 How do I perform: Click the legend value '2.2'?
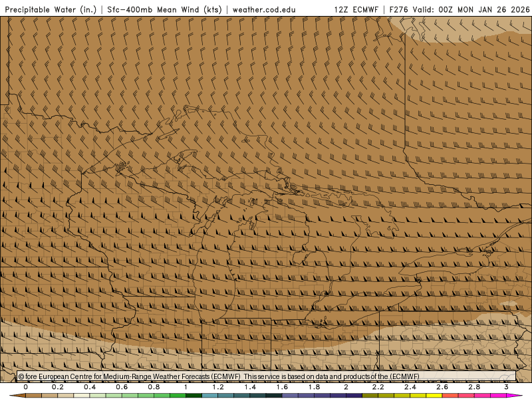point(378,387)
